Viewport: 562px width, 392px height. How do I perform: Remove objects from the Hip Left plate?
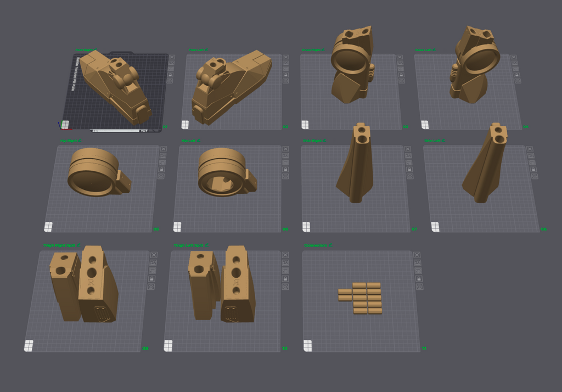point(285,149)
